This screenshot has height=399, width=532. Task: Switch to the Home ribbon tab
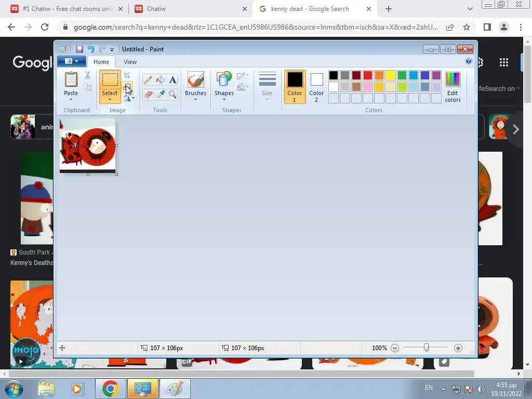point(101,62)
